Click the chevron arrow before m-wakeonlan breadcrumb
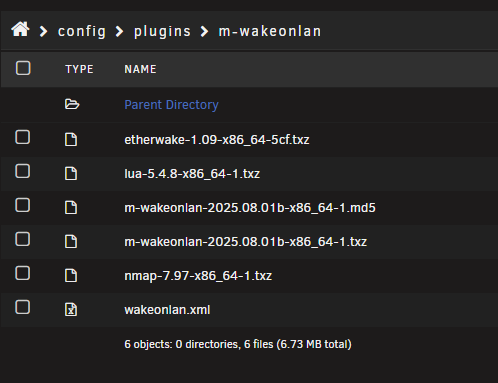This screenshot has height=383, width=498. click(x=204, y=31)
